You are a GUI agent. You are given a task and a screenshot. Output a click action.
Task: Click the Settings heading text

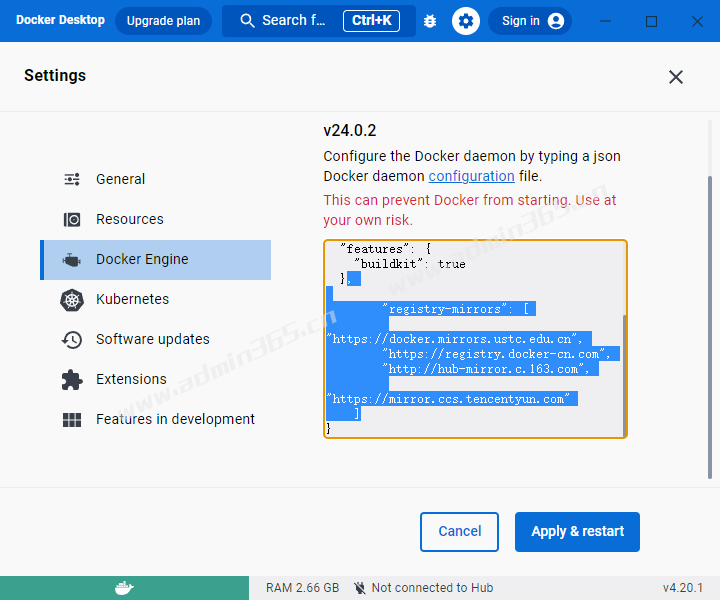click(55, 76)
